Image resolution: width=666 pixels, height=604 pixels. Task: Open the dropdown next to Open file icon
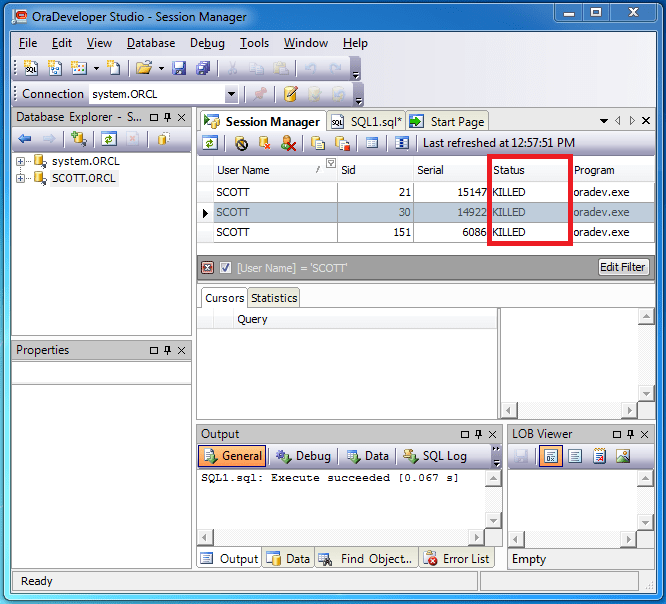(x=161, y=68)
